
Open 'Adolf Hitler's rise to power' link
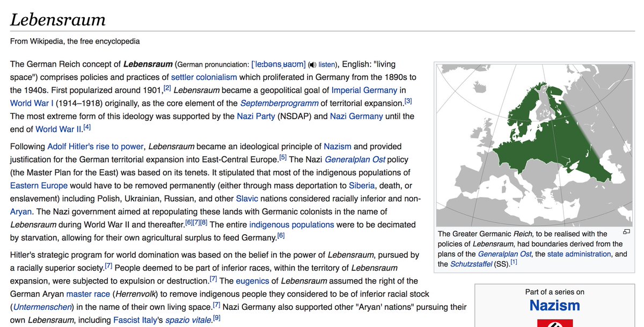pyautogui.click(x=96, y=146)
